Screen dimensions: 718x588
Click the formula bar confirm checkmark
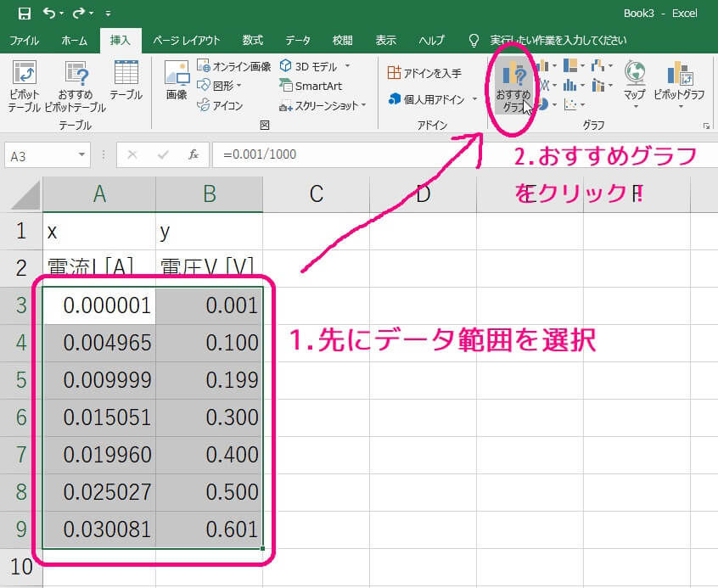coord(163,154)
